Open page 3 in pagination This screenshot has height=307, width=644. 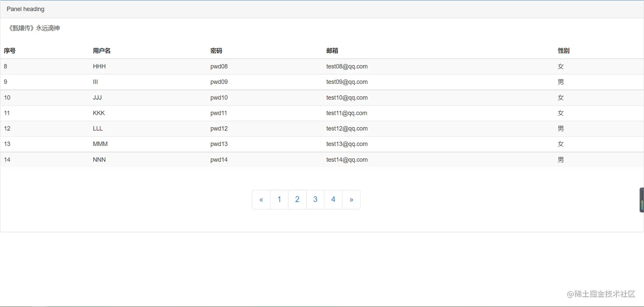[x=315, y=200]
